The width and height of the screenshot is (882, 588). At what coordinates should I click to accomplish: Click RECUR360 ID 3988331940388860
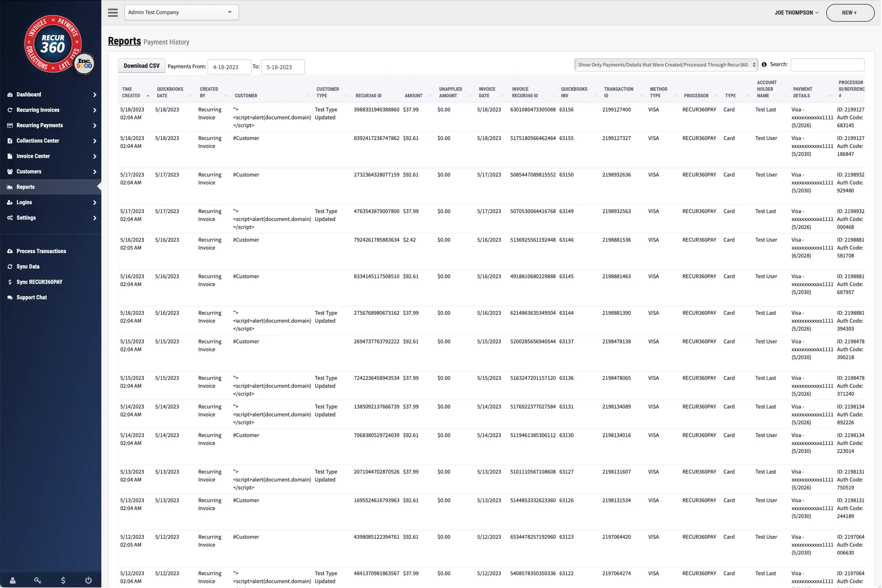coord(377,110)
